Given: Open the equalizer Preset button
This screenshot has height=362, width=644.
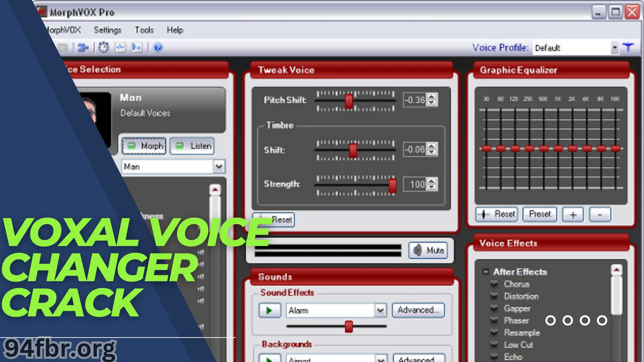Looking at the screenshot, I should coord(540,214).
